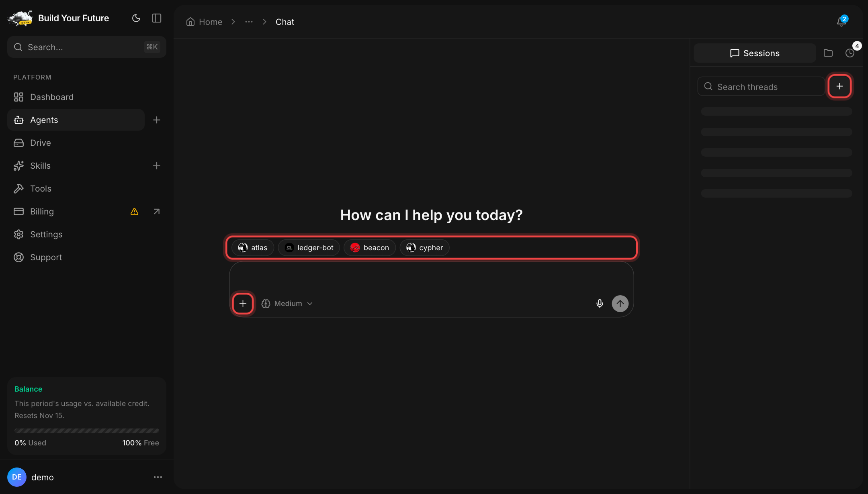Collapse the sidebar with the panel icon
868x494 pixels.
157,18
